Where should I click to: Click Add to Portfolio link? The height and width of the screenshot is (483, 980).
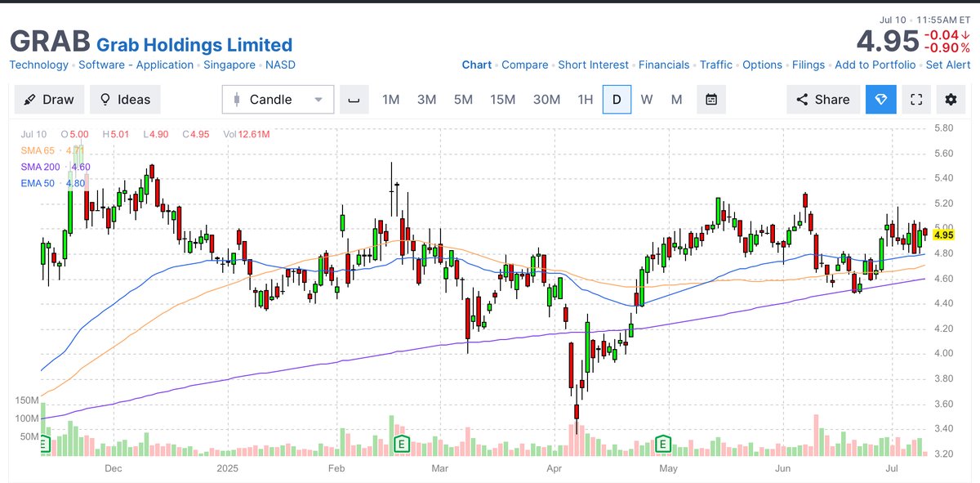[x=875, y=65]
